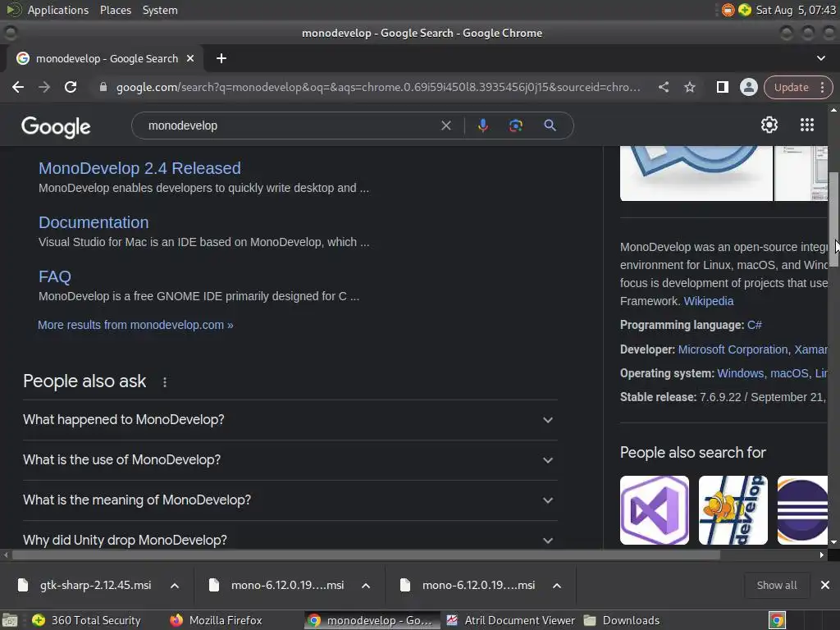Open the Wikipedia link in knowledge panel

coord(708,301)
